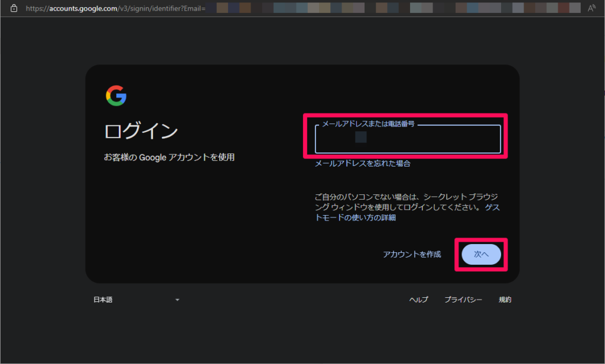Image resolution: width=605 pixels, height=364 pixels.
Task: Click the Google G logo
Action: (116, 95)
